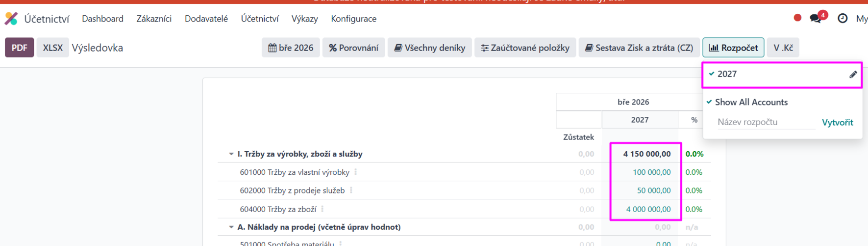Edit budget 2027 with pencil icon
Screen dimensions: 868x246
853,74
